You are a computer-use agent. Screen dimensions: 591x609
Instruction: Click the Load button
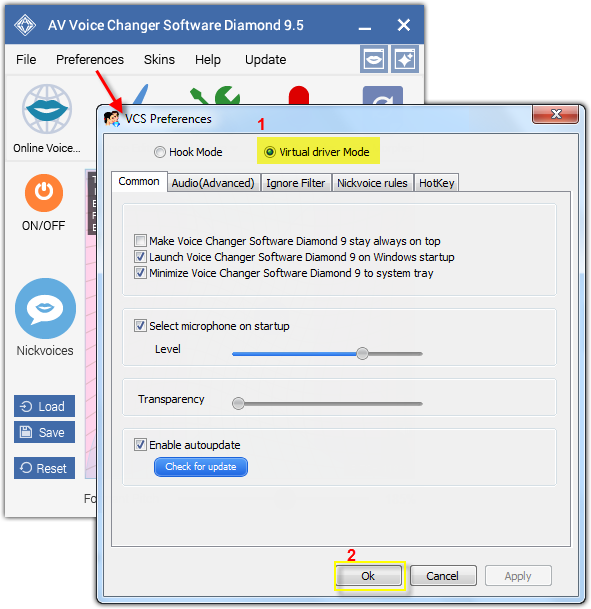point(44,406)
